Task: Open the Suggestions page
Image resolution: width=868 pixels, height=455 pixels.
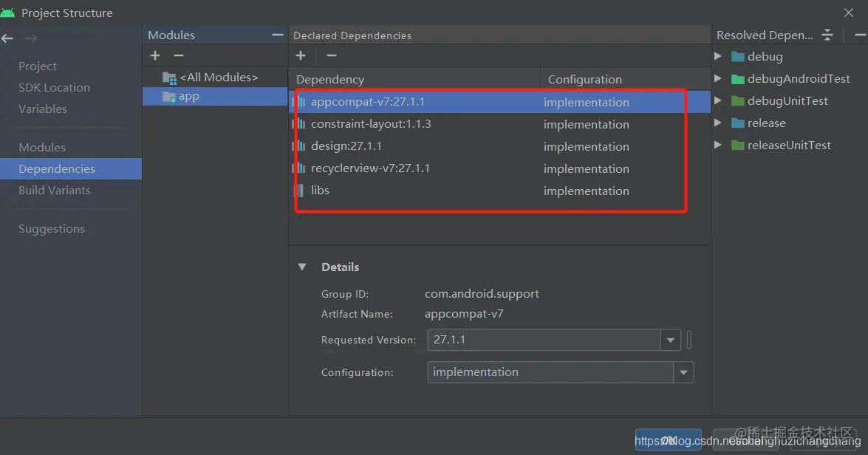Action: tap(52, 228)
